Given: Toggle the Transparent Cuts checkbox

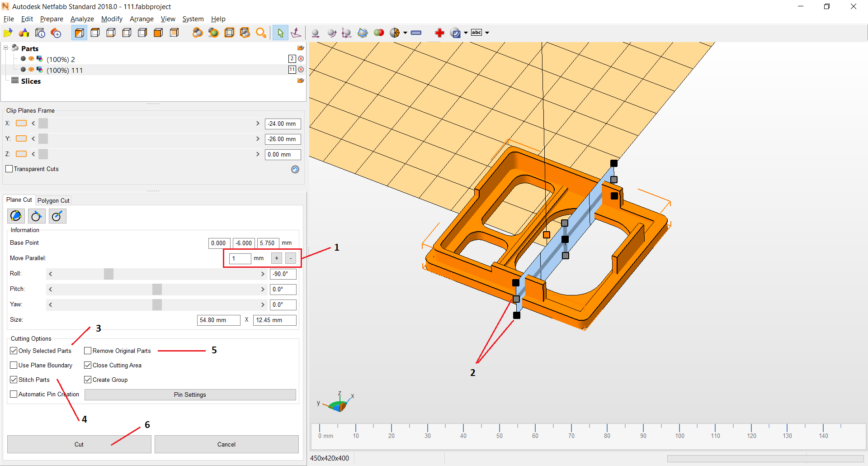Looking at the screenshot, I should 9,169.
